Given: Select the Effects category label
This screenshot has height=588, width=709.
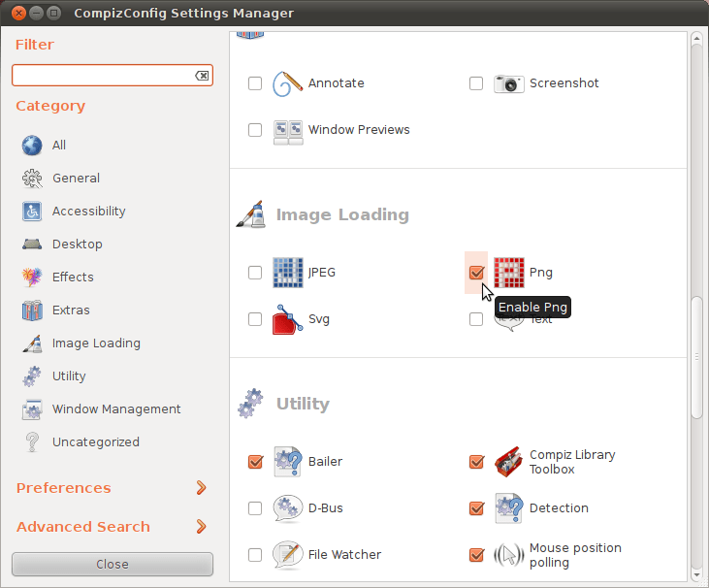Looking at the screenshot, I should click(74, 278).
